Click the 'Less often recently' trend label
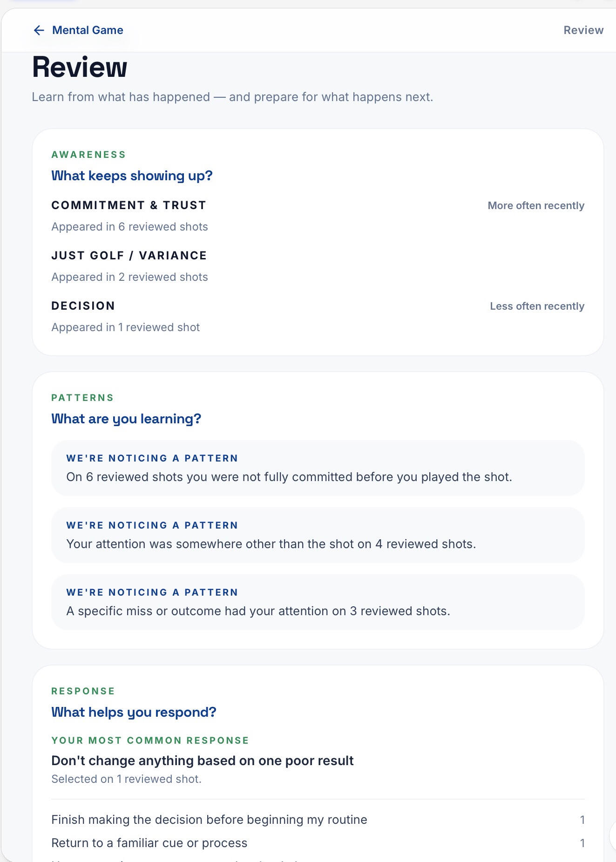 (537, 306)
